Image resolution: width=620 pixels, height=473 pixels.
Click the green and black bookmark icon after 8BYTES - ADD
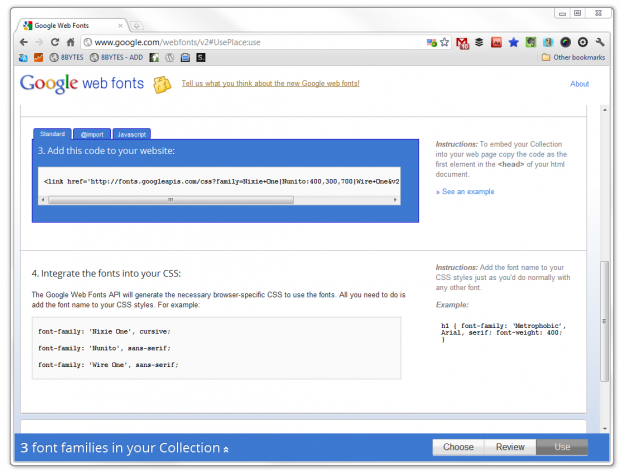(x=154, y=58)
